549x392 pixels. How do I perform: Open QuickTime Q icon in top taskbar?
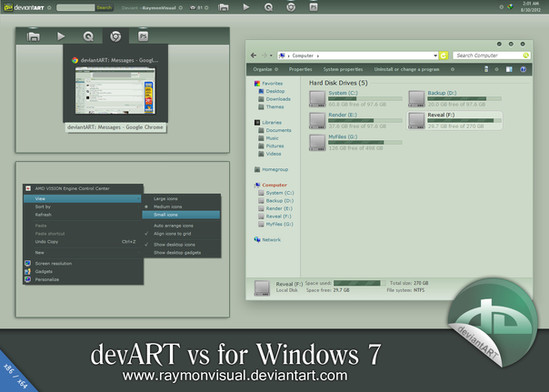click(x=269, y=7)
